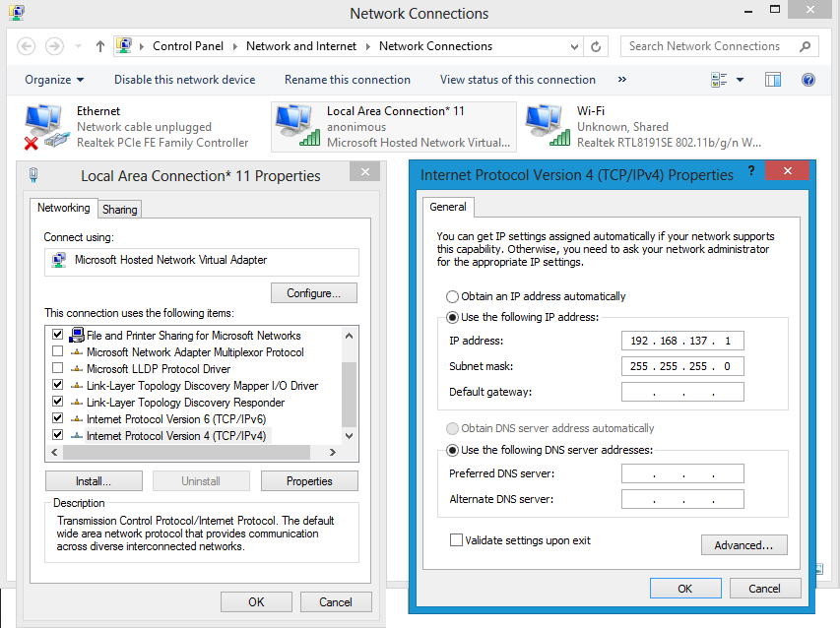This screenshot has width=840, height=628.
Task: Uncheck Internet Protocol Version 4 checkbox
Action: 57,435
